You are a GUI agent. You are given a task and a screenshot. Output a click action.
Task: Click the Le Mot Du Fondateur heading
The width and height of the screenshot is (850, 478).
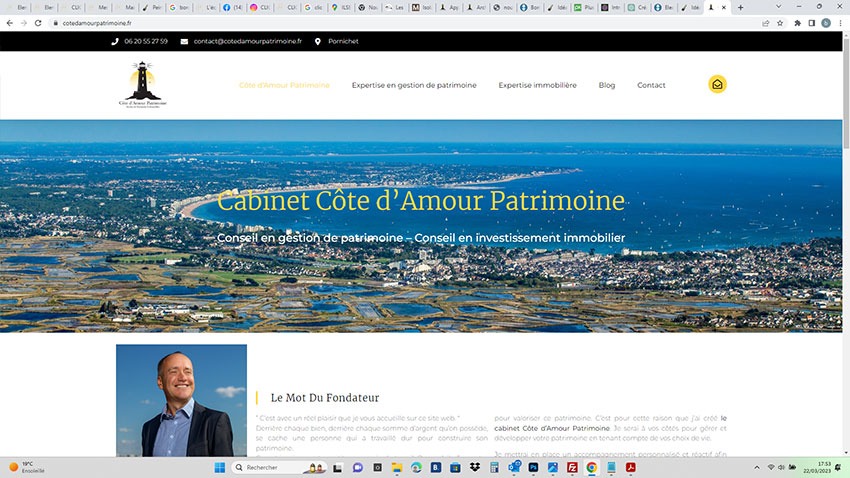coord(325,398)
